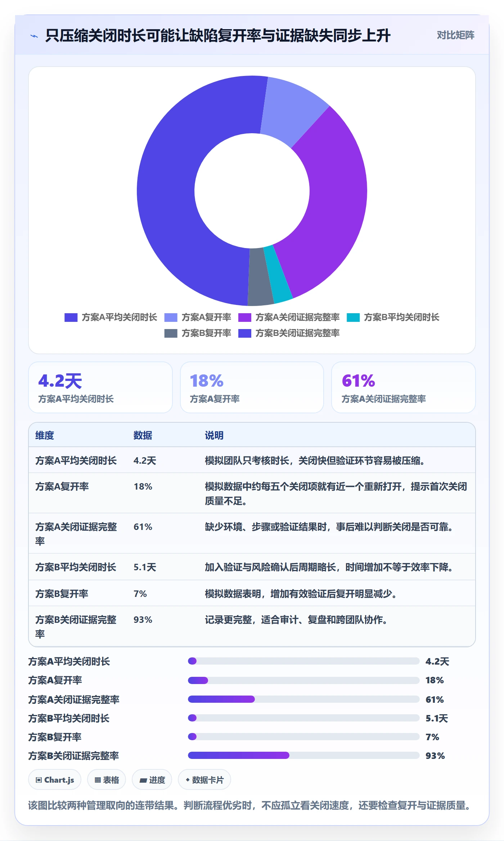Toggle legend swatch for 方案A复开率
Screen dimensions: 504x841
point(171,317)
